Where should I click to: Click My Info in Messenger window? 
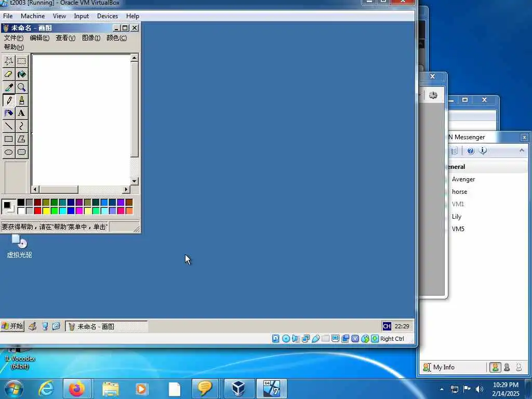point(444,367)
